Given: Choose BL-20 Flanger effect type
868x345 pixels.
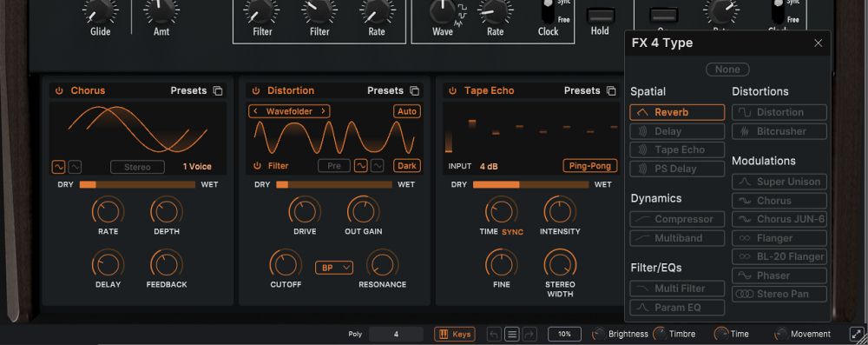Looking at the screenshot, I should pos(779,257).
